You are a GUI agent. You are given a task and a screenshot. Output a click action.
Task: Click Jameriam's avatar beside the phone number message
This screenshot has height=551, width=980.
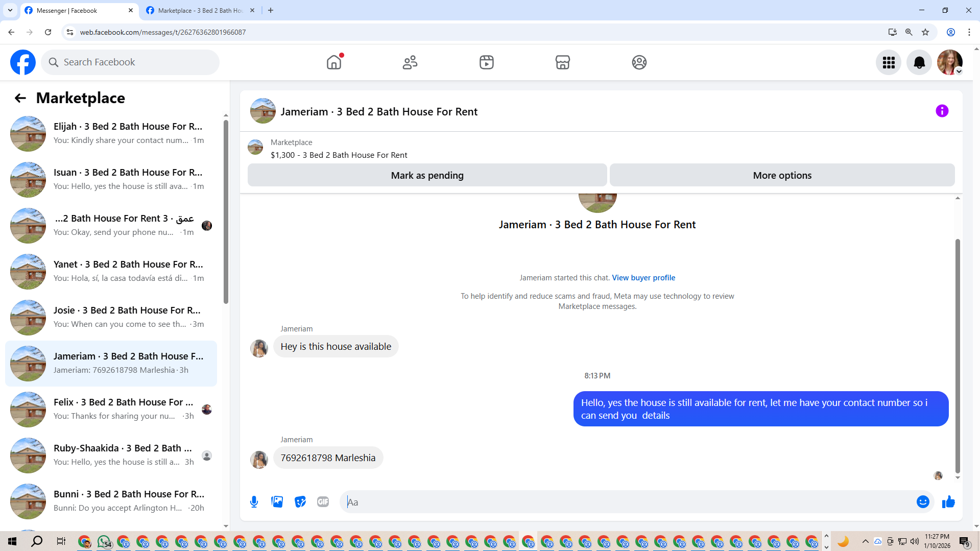click(x=259, y=460)
